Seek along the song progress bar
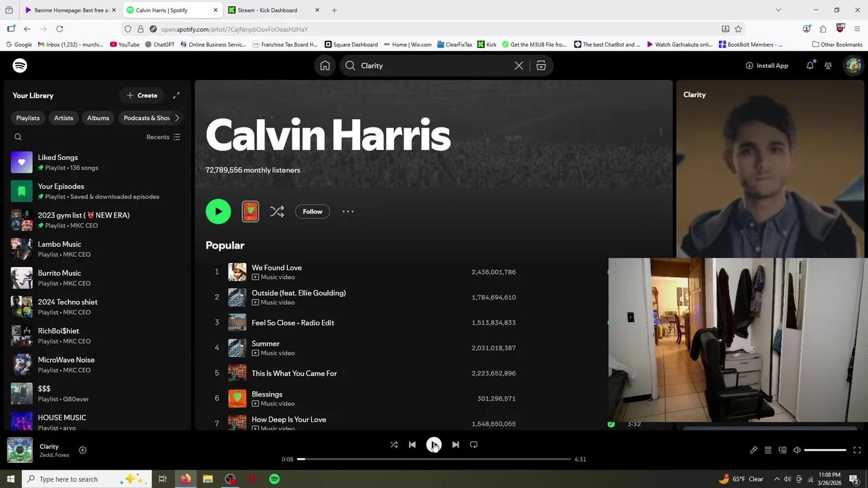 coord(434,460)
